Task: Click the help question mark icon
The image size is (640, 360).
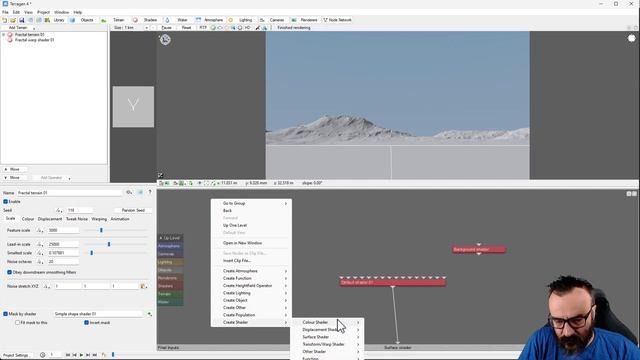Action: coord(150,192)
